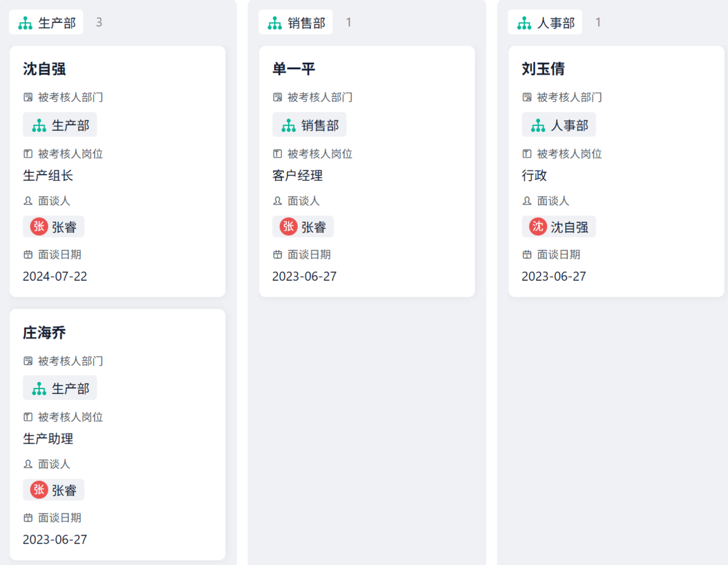Open the 庄海乔 record card title
This screenshot has width=728, height=565.
44,333
